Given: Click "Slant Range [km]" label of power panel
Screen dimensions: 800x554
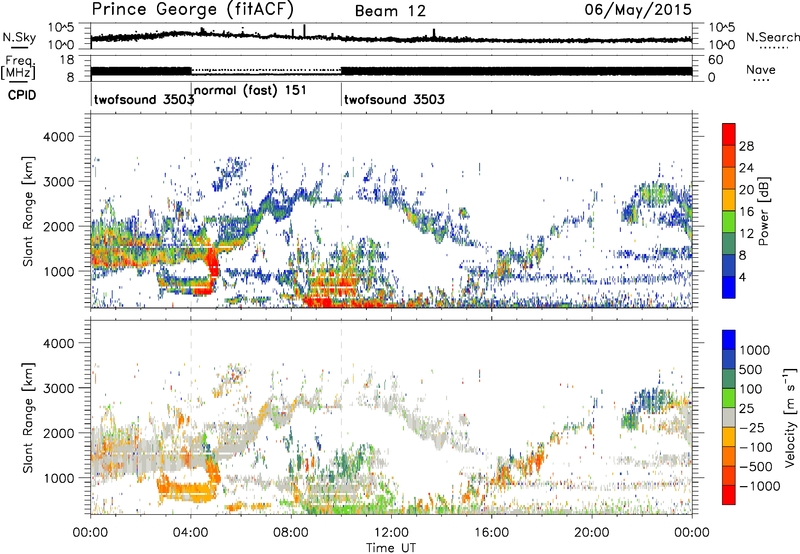Looking at the screenshot, I should pos(28,211).
